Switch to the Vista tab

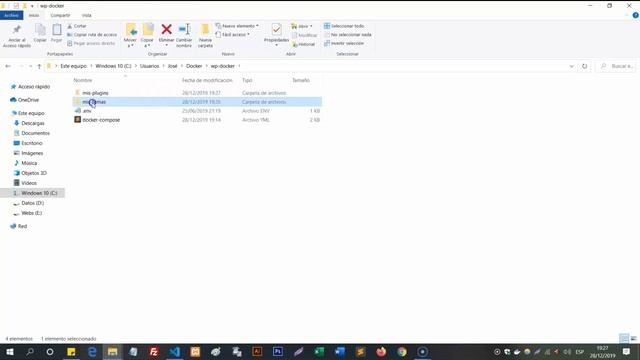[x=87, y=15]
